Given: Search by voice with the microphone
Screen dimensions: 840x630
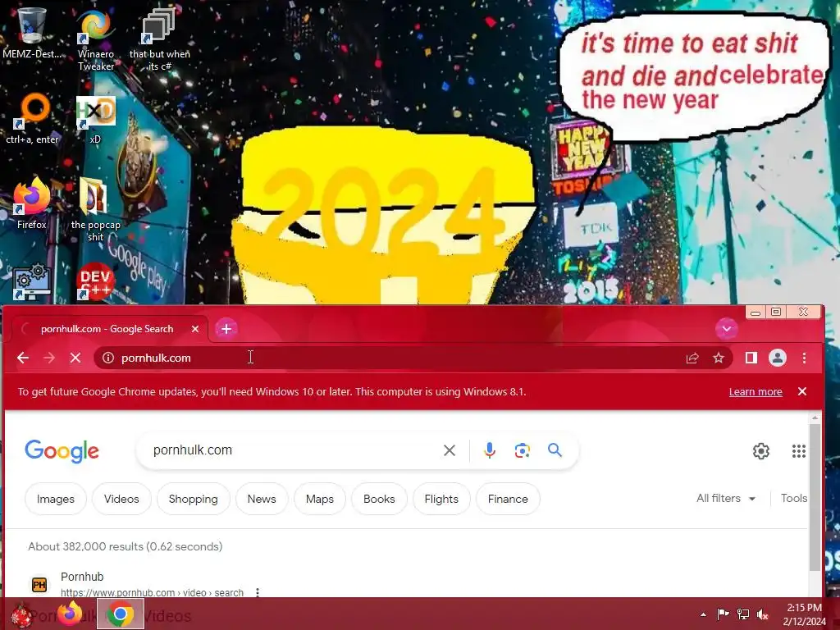Looking at the screenshot, I should tap(489, 450).
